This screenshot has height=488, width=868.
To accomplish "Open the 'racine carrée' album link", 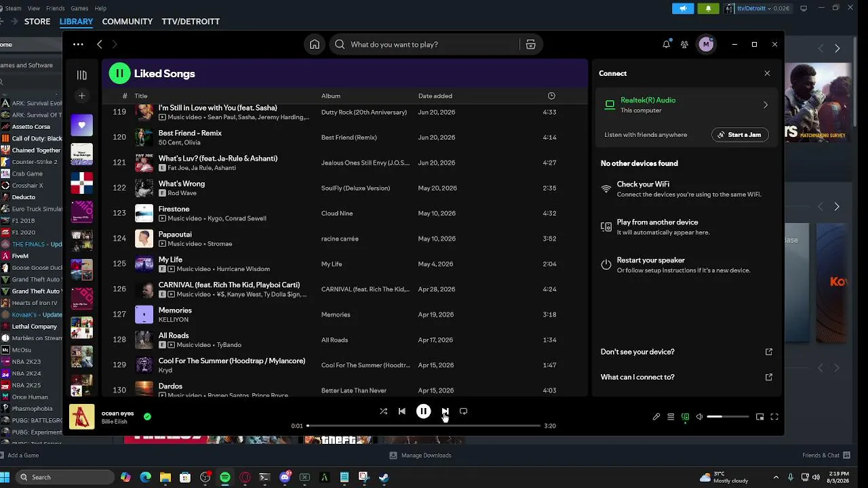I will [x=340, y=239].
